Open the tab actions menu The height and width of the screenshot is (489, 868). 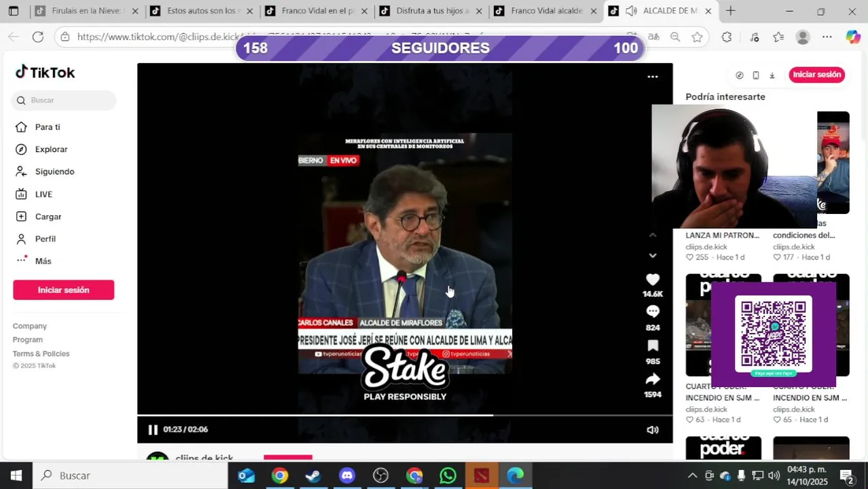(14, 11)
